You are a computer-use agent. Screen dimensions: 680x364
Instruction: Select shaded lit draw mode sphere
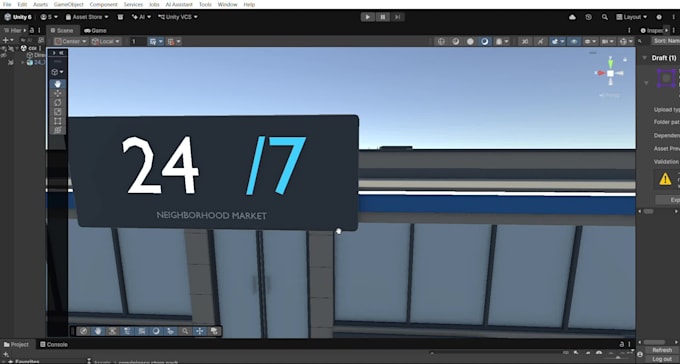point(484,41)
